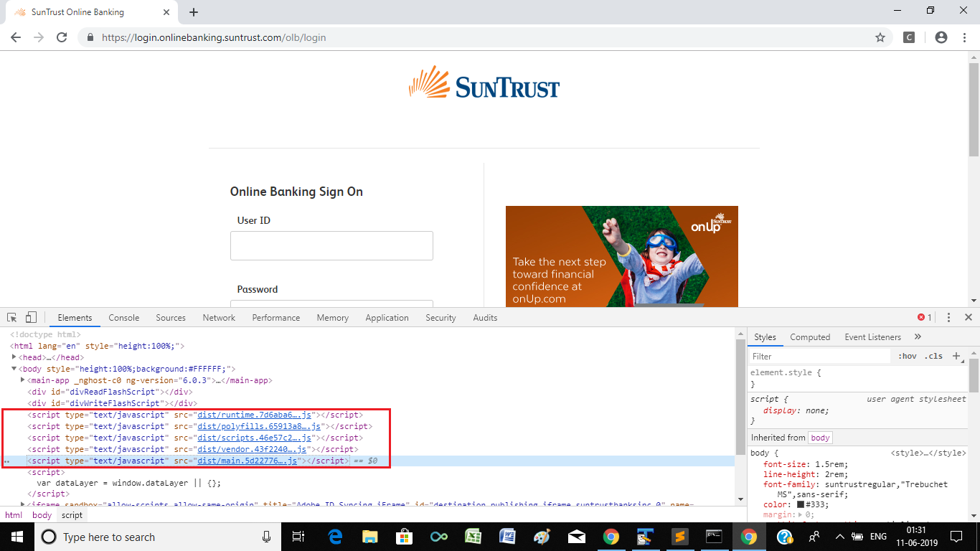The image size is (980, 551).
Task: Switch to the Memory tab
Action: tap(332, 317)
